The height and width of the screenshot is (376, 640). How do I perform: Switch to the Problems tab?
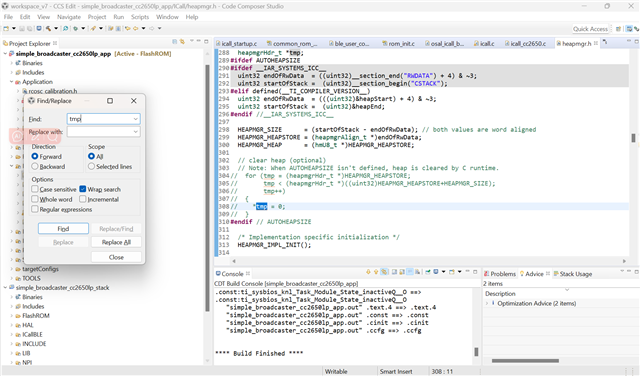coord(500,274)
